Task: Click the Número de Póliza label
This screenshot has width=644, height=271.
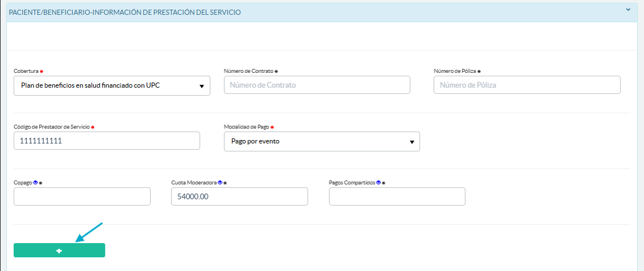Action: tap(455, 71)
